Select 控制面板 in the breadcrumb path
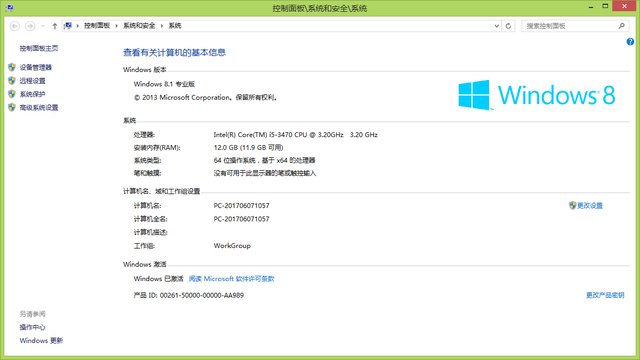Viewport: 640px width, 360px height. (x=97, y=26)
